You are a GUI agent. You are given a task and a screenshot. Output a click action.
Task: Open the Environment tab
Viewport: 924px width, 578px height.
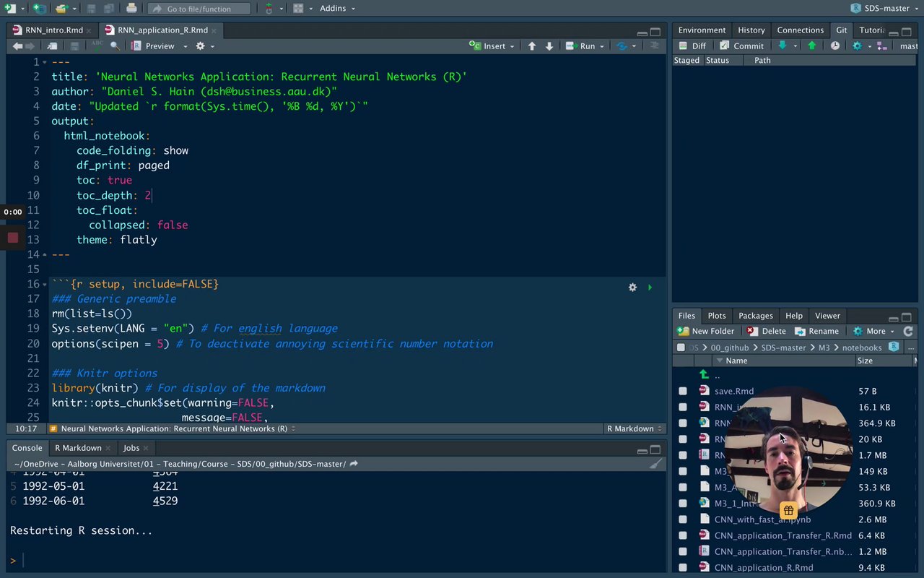tap(702, 30)
